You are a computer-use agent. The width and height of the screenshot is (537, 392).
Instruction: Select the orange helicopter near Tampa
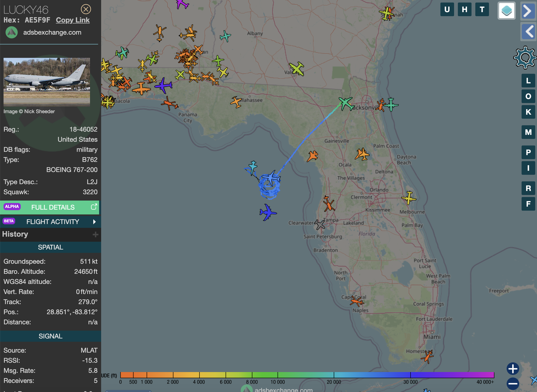(x=329, y=204)
